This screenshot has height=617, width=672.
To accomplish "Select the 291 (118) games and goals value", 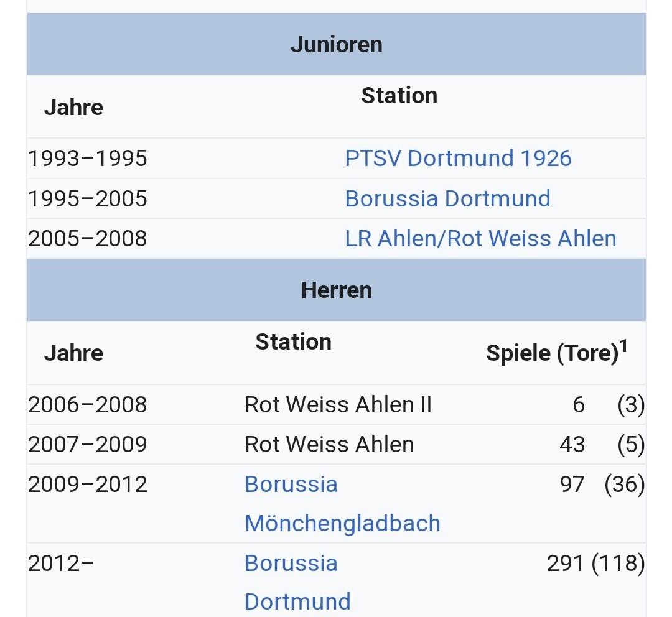I will 595,563.
